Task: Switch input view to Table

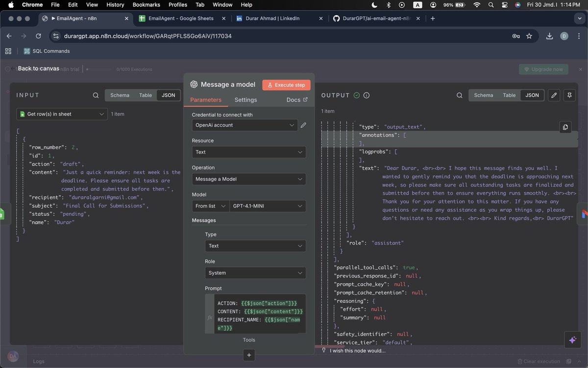Action: 146,95
